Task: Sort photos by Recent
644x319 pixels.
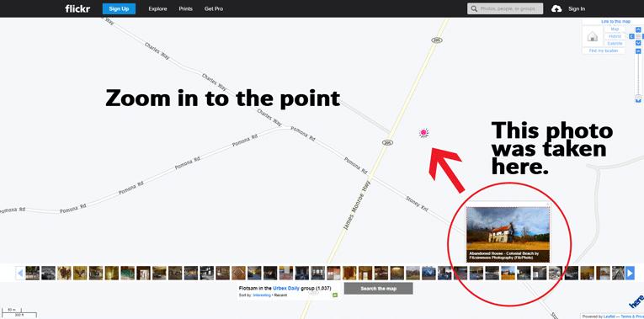Action: 280,295
